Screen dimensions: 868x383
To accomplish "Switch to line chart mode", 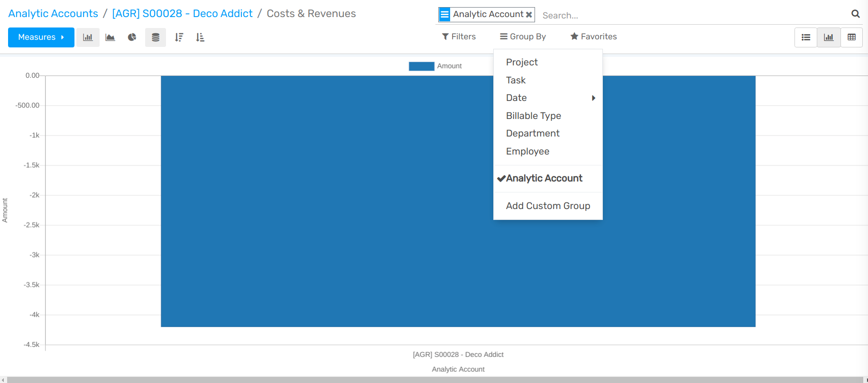I will 110,37.
